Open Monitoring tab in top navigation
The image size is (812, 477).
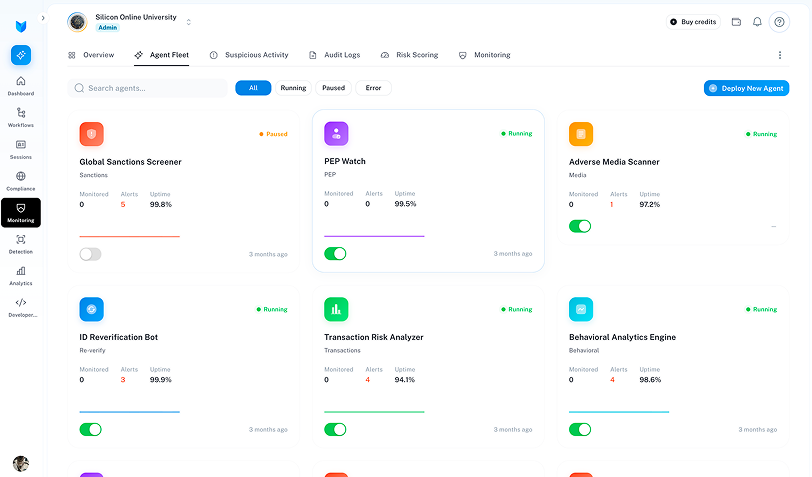point(485,55)
